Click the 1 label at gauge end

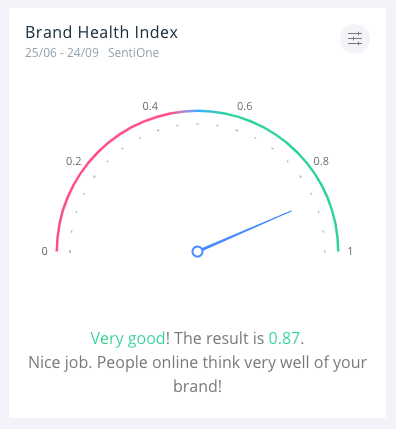pyautogui.click(x=350, y=251)
